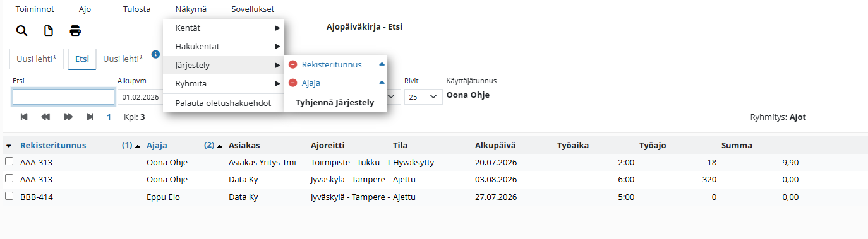Screen dimensions: 868x239
Task: Click the Asiakas Yritys Tmi cell
Action: click(x=262, y=163)
